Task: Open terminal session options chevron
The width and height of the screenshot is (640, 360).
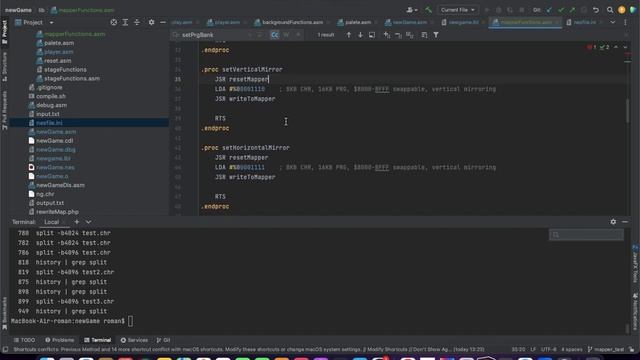Action: tap(89, 222)
